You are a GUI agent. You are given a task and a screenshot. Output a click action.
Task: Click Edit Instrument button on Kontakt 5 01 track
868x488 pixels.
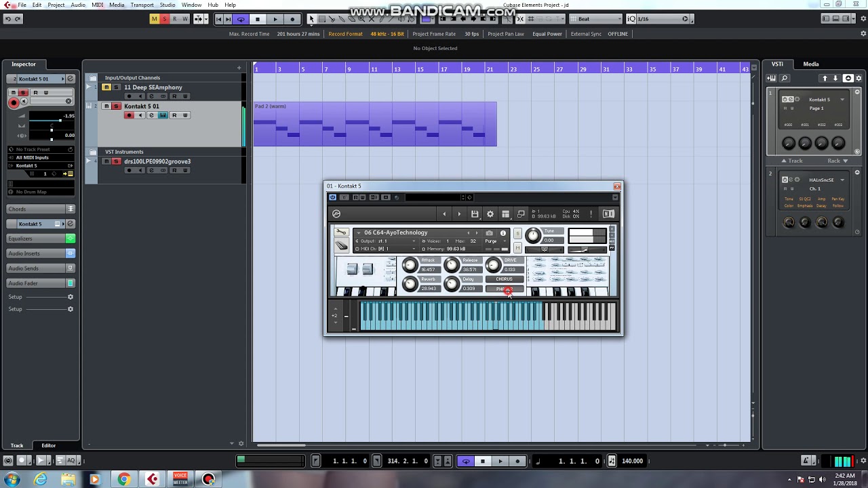pos(163,115)
